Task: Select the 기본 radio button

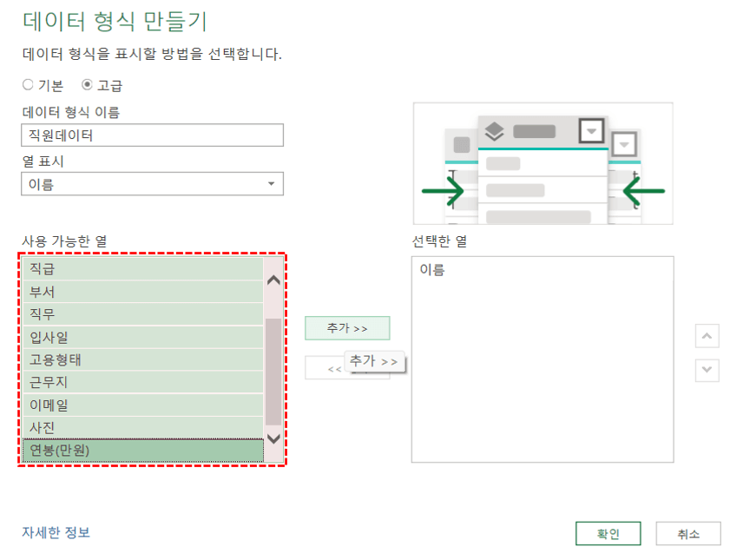Action: tap(27, 85)
